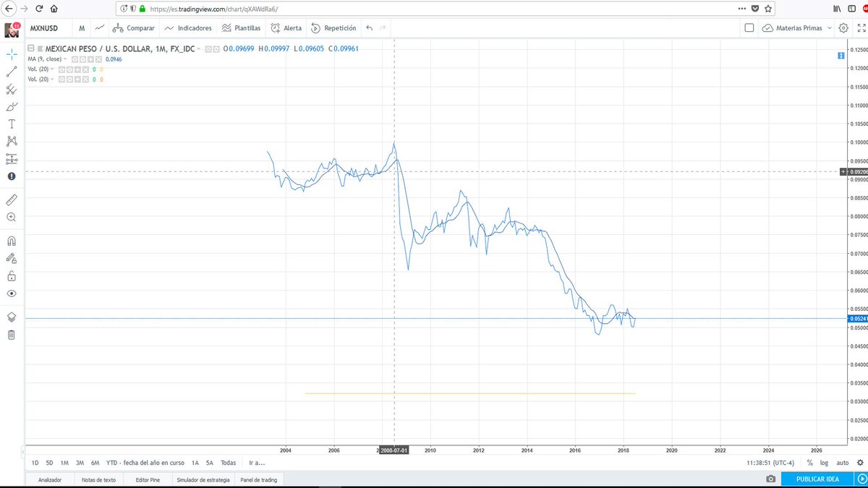This screenshot has height=488, width=868.
Task: Create an alert with Alerta button
Action: [x=286, y=28]
